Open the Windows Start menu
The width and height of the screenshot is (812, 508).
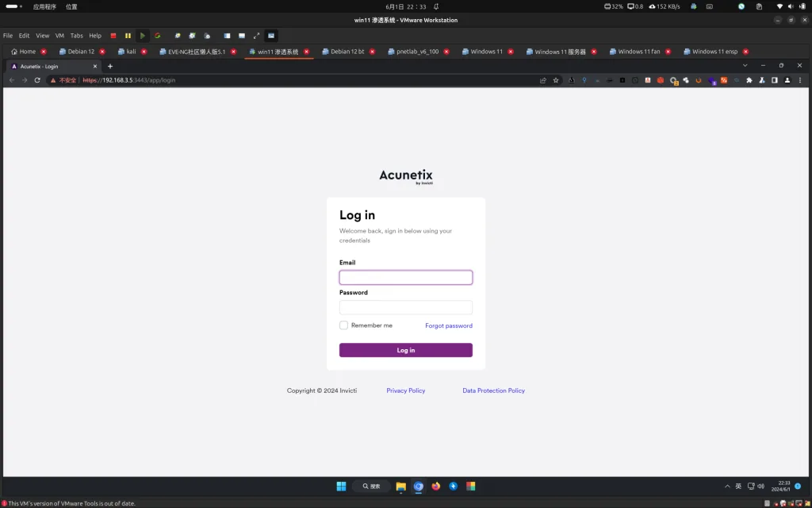click(x=341, y=487)
